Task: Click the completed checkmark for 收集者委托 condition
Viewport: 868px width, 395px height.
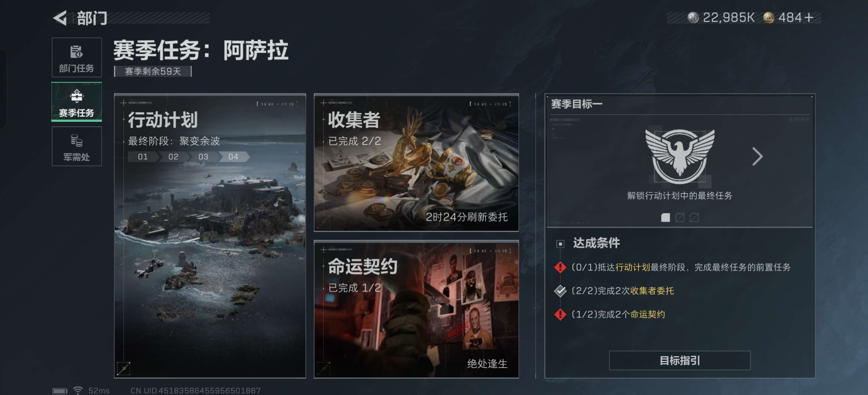Action: point(560,291)
